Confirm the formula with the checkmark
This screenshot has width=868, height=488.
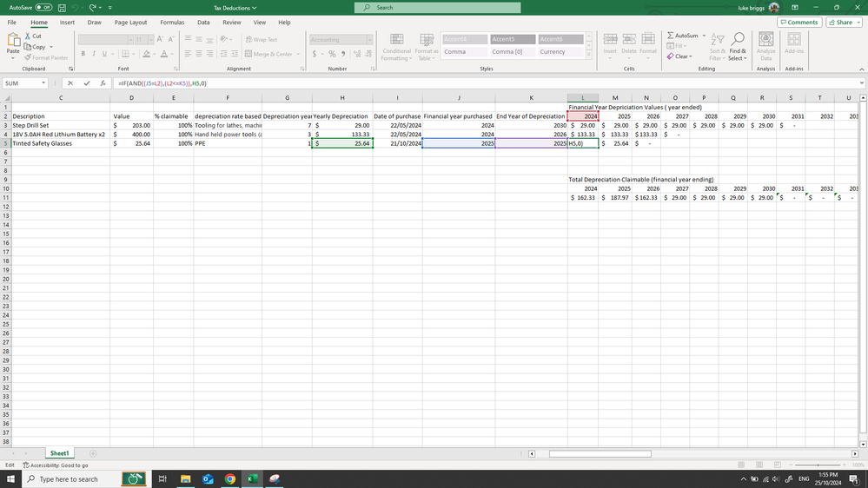tap(87, 83)
